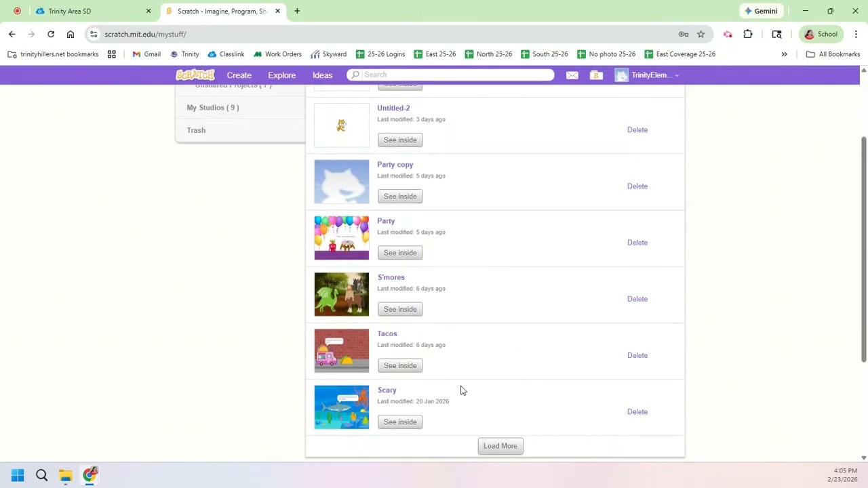868x488 pixels.
Task: Click the browser home icon
Action: pos(71,34)
